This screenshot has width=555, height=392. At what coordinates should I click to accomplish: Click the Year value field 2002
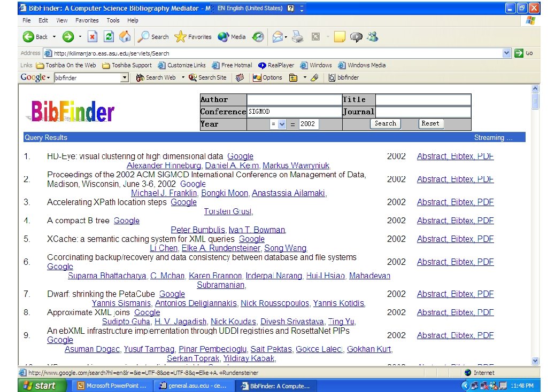tap(309, 124)
